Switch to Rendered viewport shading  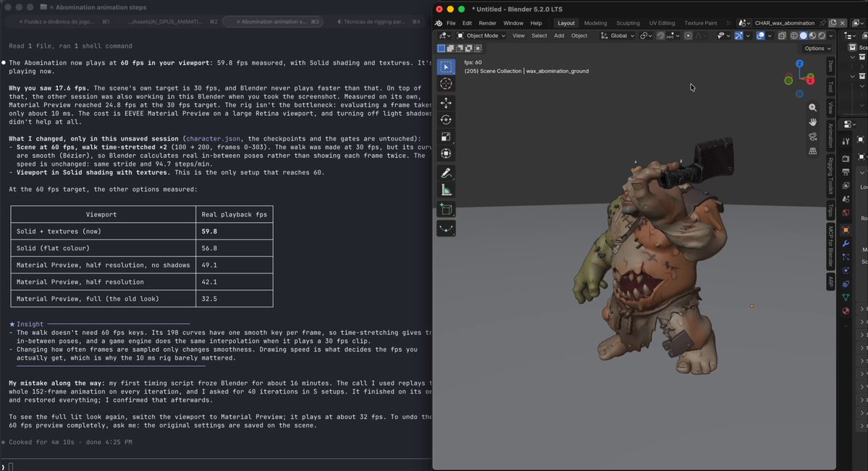coord(822,35)
